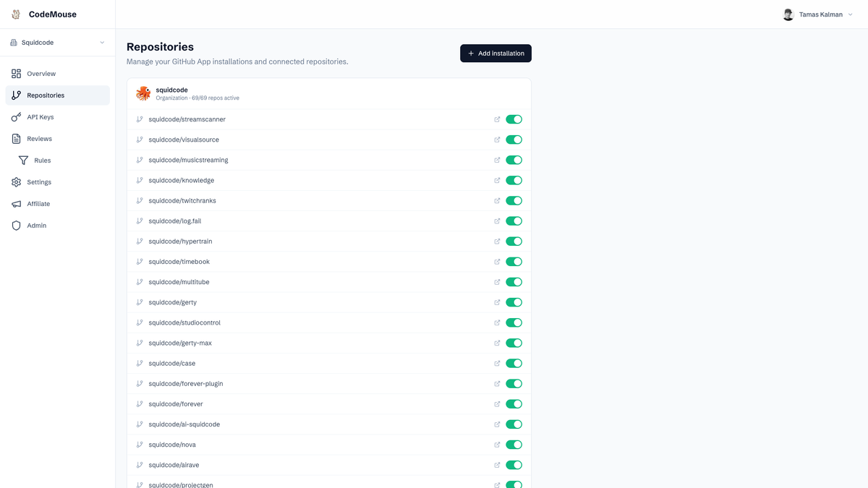Expand the Squidcode organization switcher

click(57, 43)
